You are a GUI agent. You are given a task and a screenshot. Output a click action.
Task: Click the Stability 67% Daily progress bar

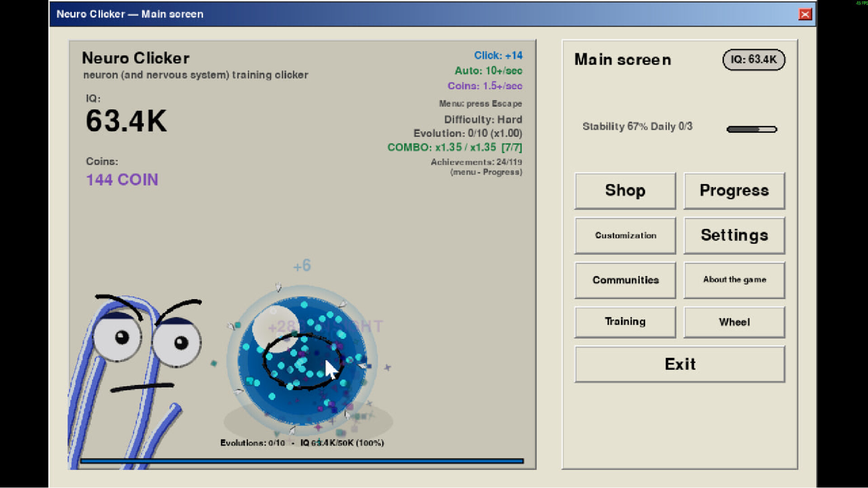[x=752, y=129]
